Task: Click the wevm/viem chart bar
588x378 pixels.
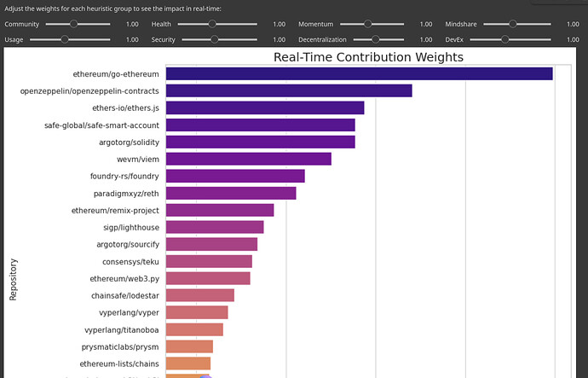Action: pos(248,159)
